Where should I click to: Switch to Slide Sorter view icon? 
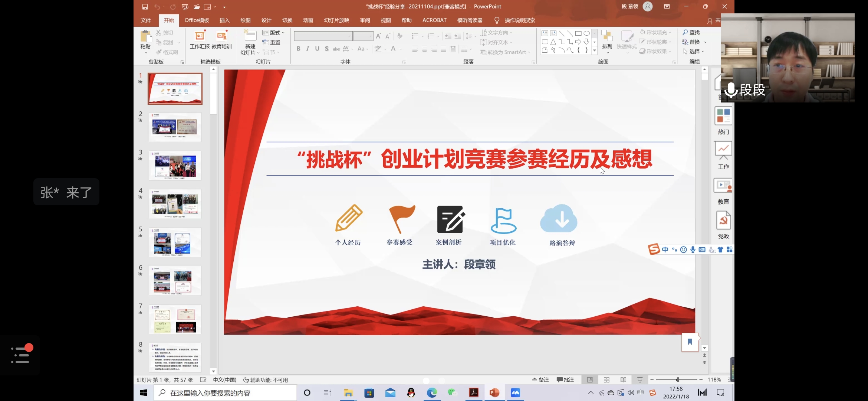point(606,380)
